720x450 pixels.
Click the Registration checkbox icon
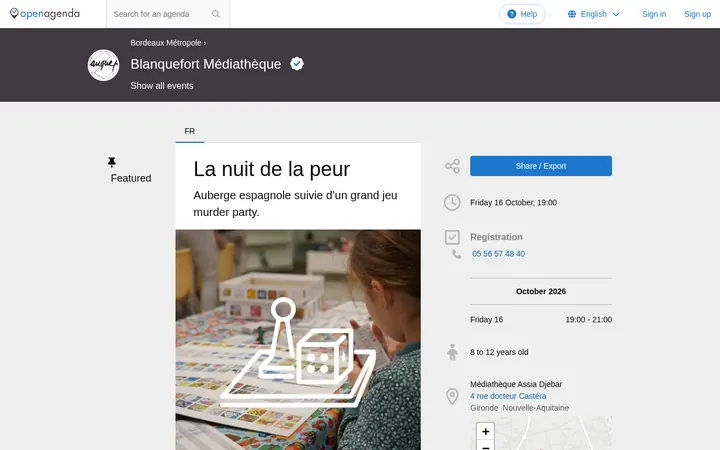452,237
